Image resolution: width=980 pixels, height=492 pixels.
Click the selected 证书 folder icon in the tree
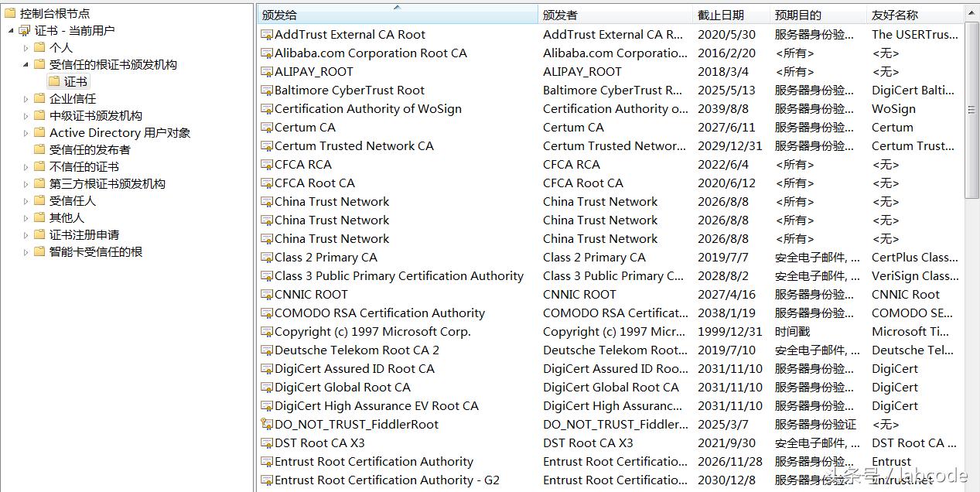[54, 82]
